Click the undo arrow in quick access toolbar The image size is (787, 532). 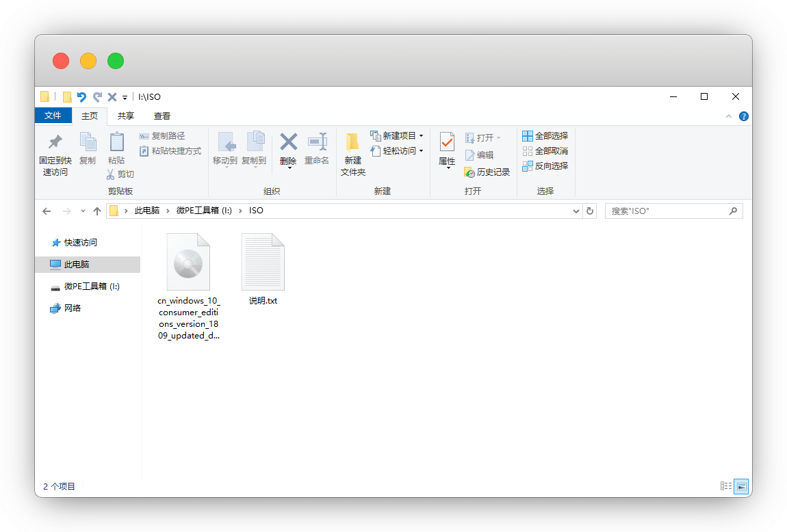point(82,97)
